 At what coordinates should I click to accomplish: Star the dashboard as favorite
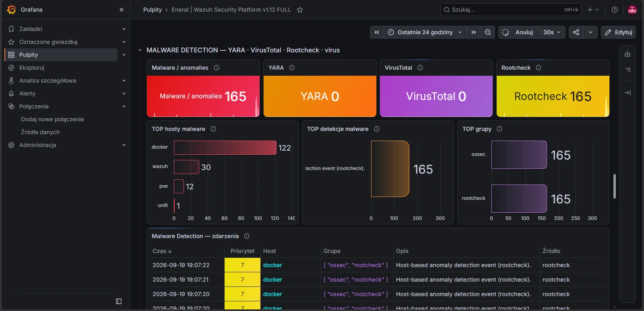(x=300, y=10)
